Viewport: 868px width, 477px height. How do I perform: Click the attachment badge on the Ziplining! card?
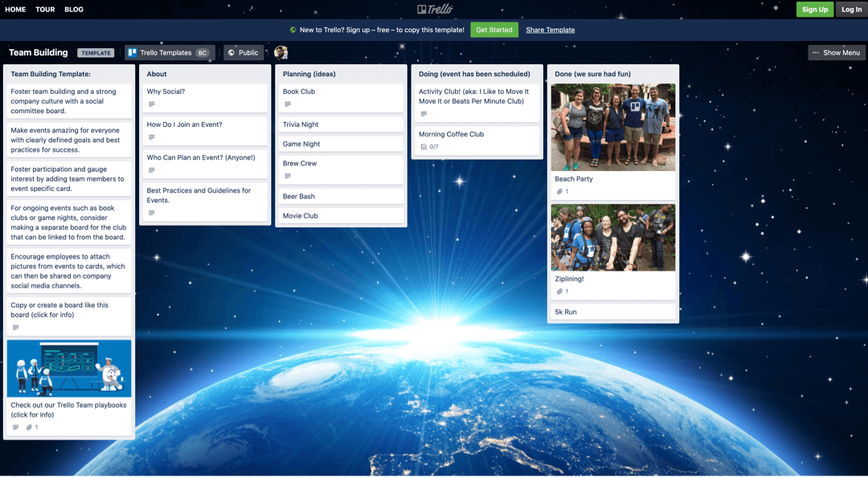(x=559, y=290)
